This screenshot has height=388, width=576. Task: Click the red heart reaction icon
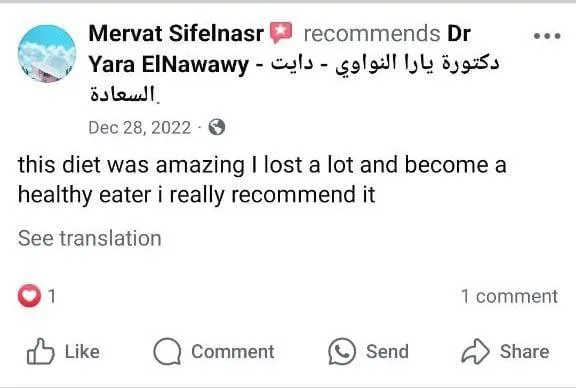[x=29, y=296]
